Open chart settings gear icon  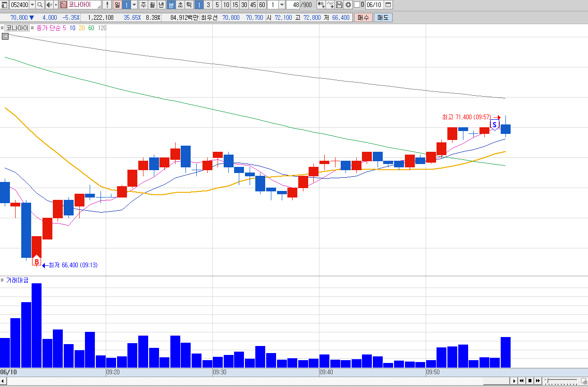(x=348, y=5)
